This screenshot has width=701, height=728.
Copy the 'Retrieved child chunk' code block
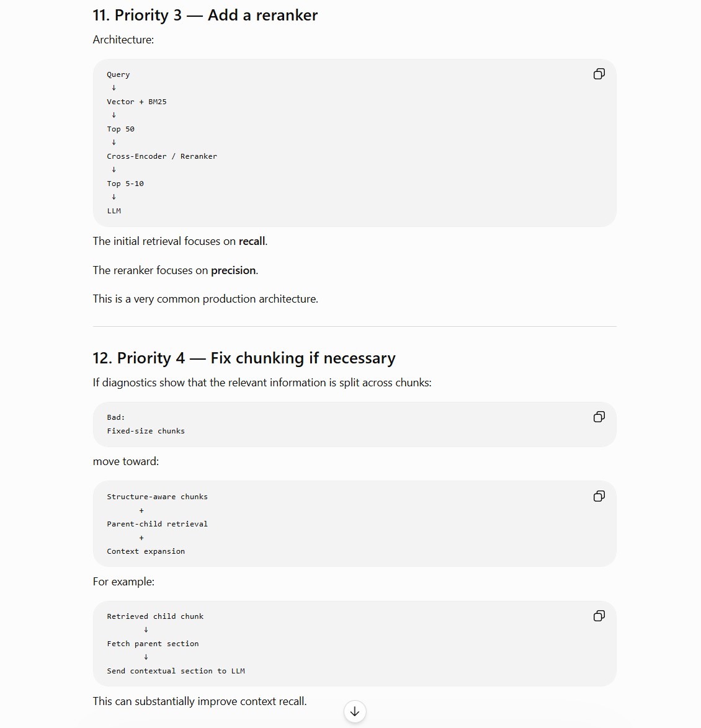click(599, 616)
